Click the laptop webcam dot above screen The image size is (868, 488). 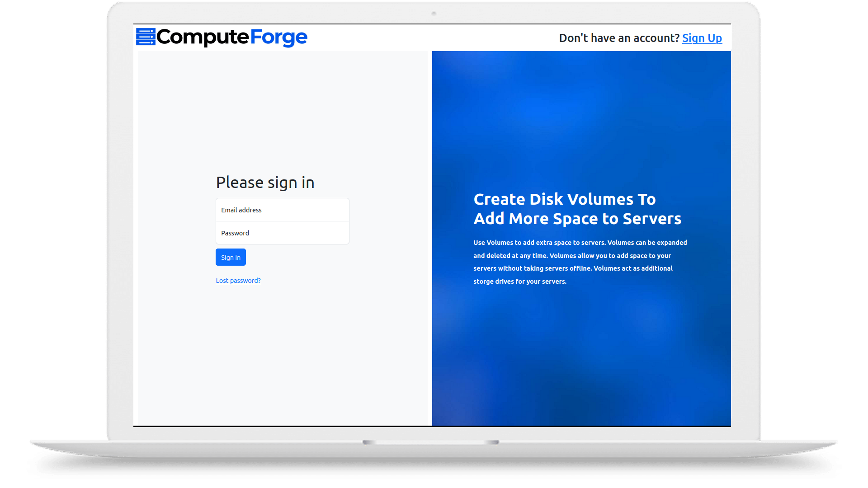point(434,14)
